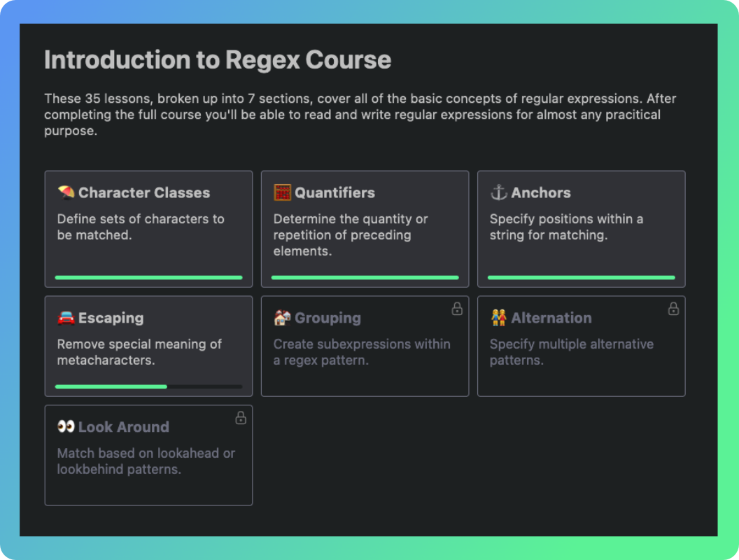Open the Quantifiers lesson
The height and width of the screenshot is (560, 739).
point(365,228)
